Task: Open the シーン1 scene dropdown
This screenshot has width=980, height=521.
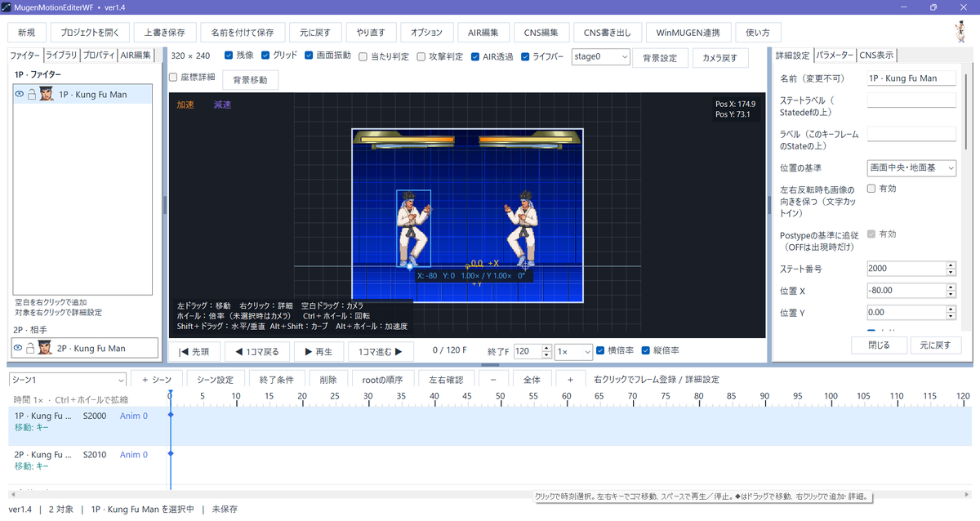Action: pos(67,380)
